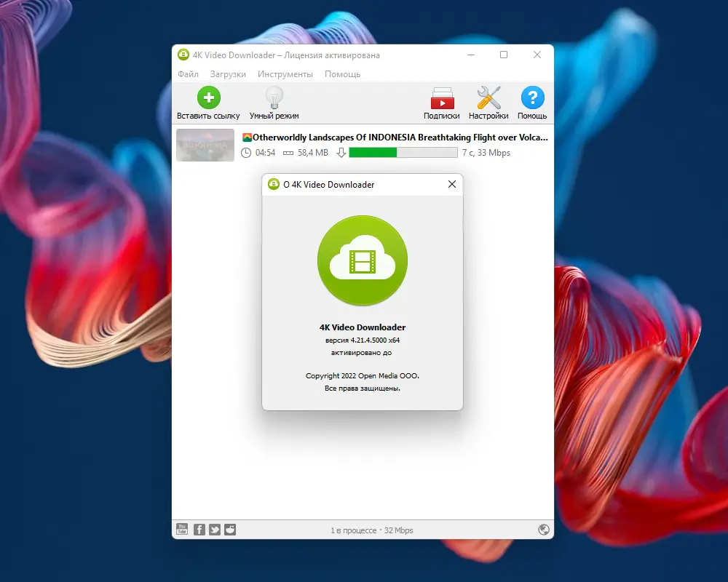Close the About 4K Video Downloader dialog
728x582 pixels.
452,184
